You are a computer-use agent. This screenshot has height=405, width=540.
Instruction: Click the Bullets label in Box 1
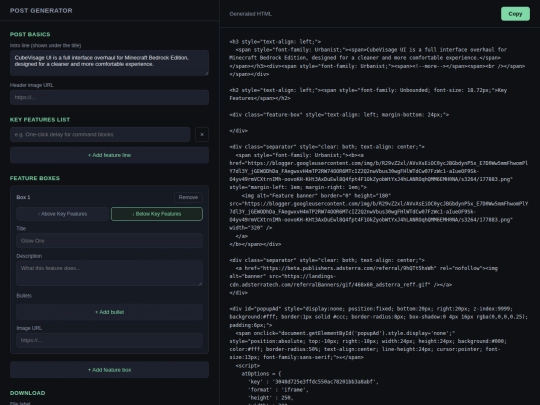pyautogui.click(x=24, y=296)
